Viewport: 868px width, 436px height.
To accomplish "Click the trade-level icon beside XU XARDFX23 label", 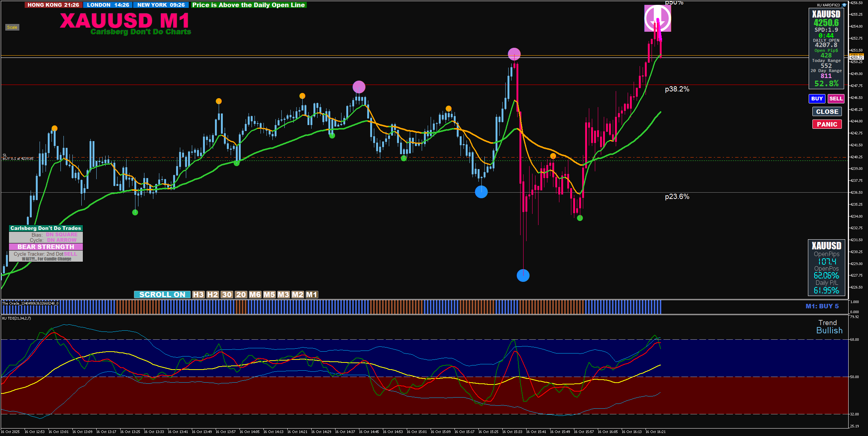I will tap(844, 5).
